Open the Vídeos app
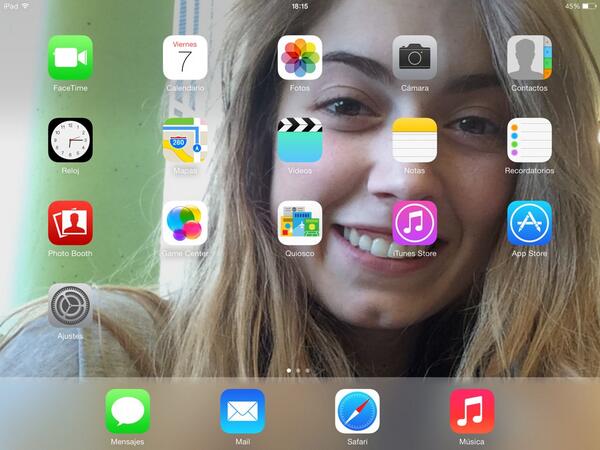The width and height of the screenshot is (600, 450). [x=300, y=140]
